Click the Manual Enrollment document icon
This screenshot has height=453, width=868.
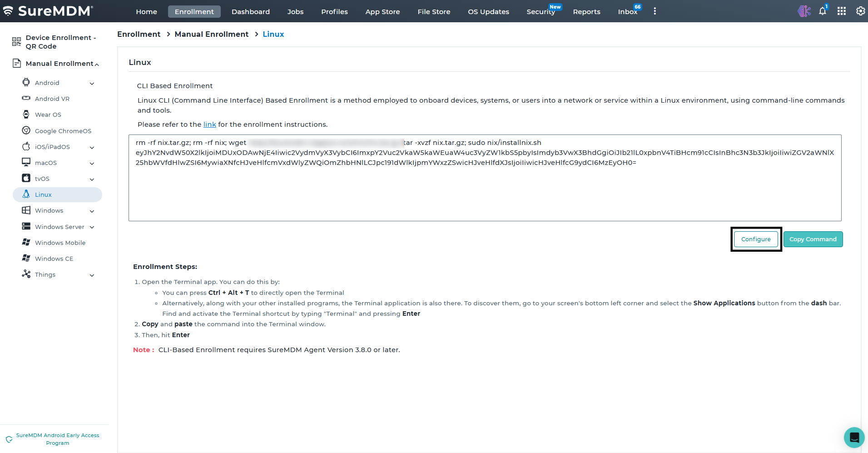pos(17,63)
